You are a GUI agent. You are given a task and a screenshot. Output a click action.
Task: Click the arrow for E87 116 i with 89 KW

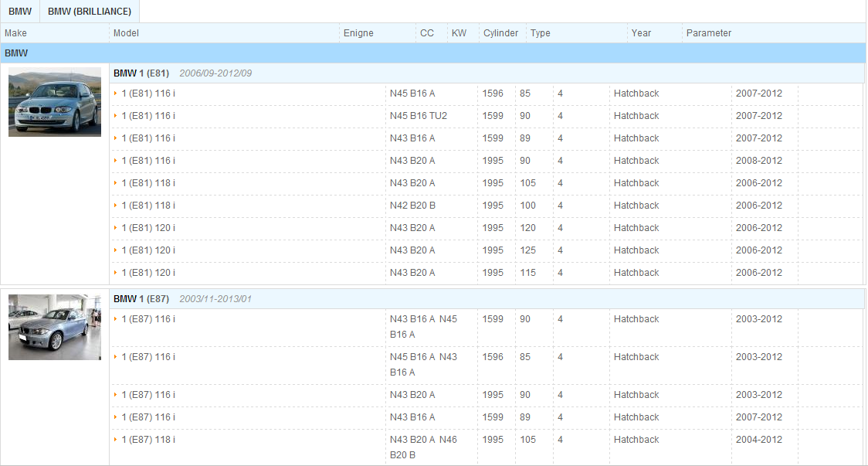(x=116, y=417)
